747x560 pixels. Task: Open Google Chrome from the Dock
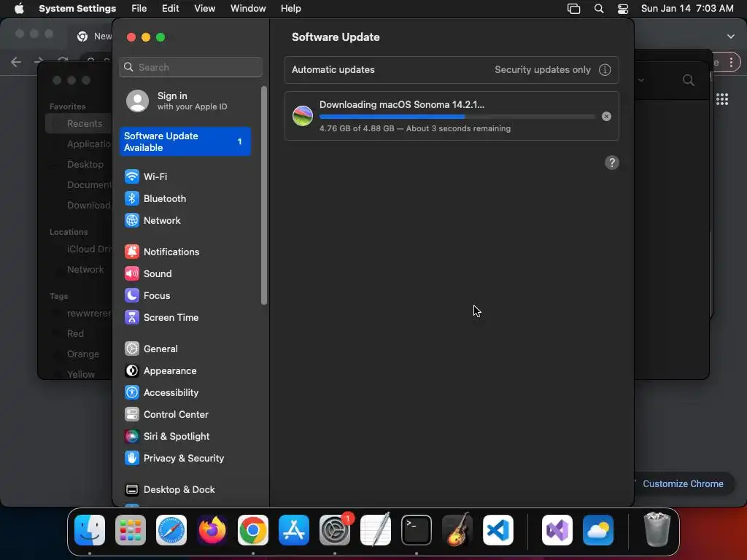[253, 530]
